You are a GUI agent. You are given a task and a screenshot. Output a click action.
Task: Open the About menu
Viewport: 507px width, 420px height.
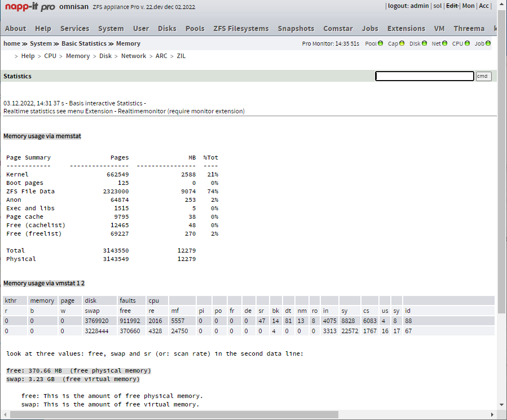coord(16,28)
